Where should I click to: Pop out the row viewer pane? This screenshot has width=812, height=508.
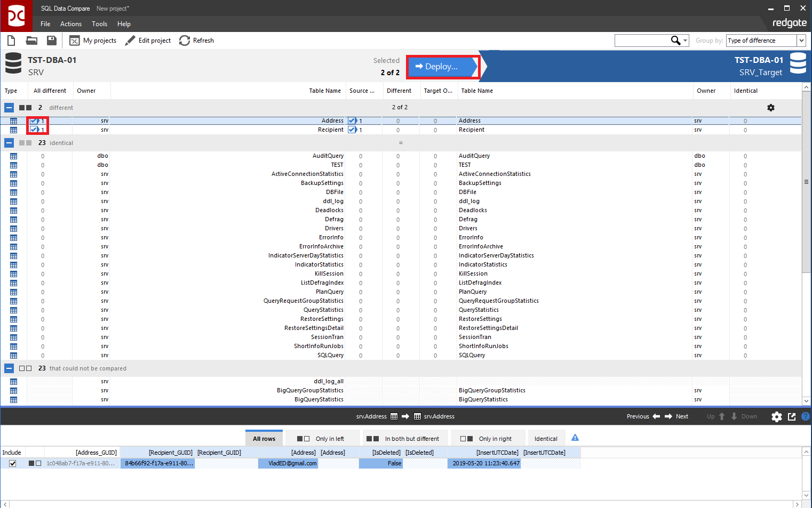click(x=792, y=417)
